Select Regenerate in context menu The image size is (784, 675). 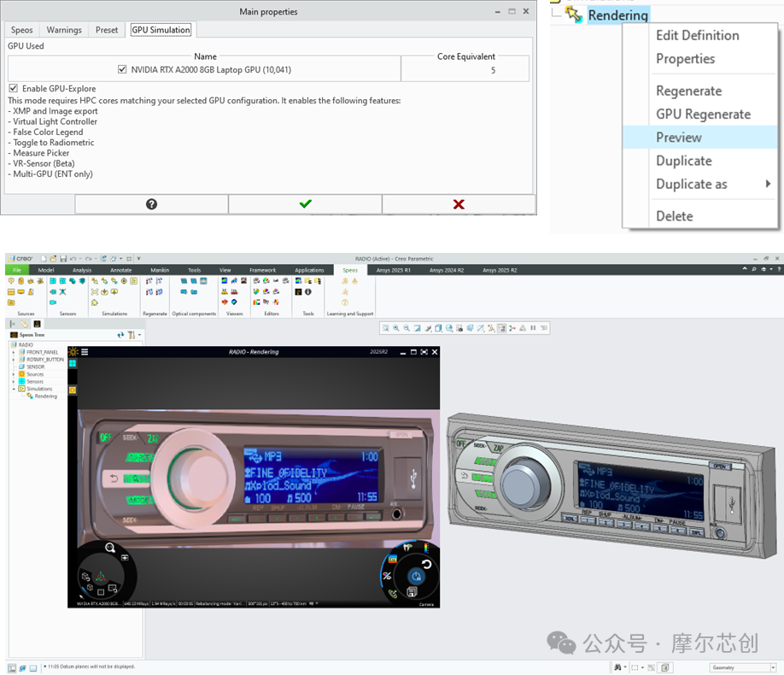(689, 91)
